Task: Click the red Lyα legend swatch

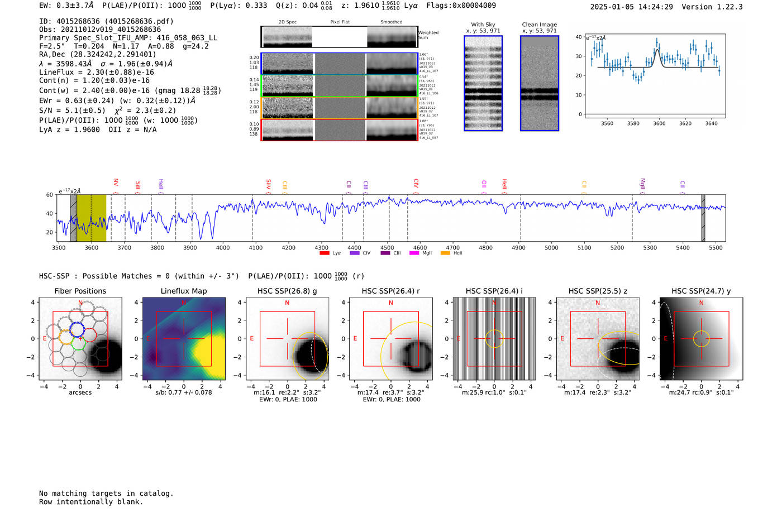Action: 324,253
